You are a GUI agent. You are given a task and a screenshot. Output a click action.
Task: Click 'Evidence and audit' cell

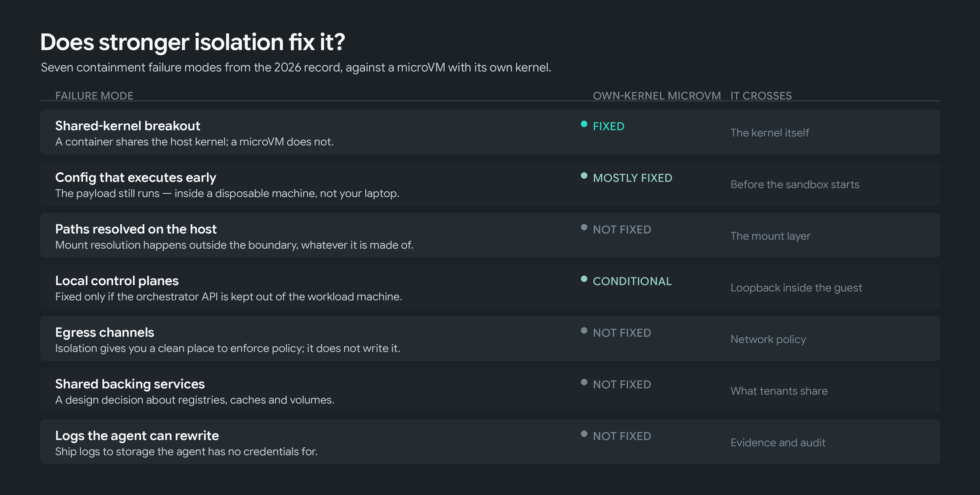click(778, 442)
